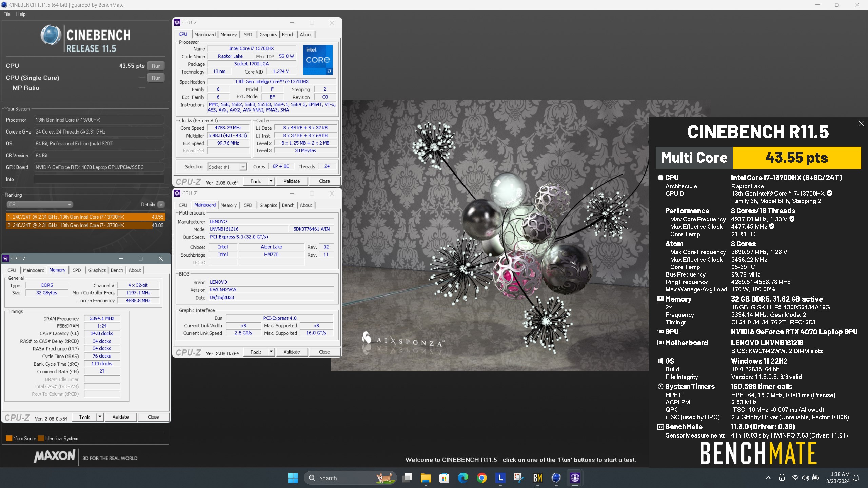Click Cinebench app icon in title bar

pos(4,5)
